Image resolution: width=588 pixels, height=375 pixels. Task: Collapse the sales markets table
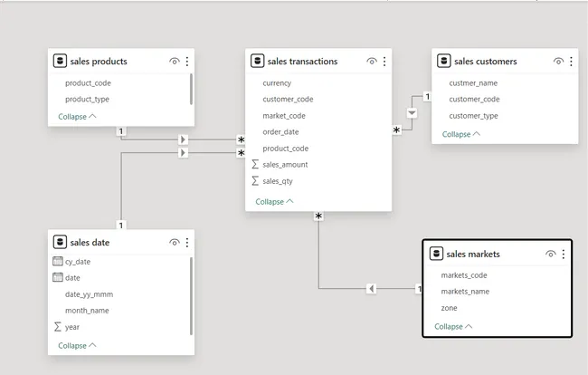(x=453, y=326)
